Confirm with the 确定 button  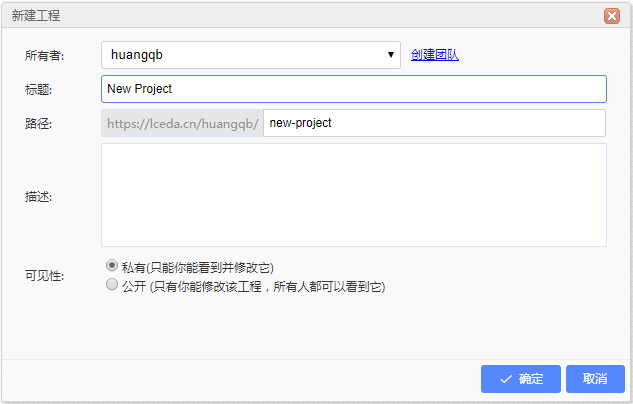click(x=521, y=379)
